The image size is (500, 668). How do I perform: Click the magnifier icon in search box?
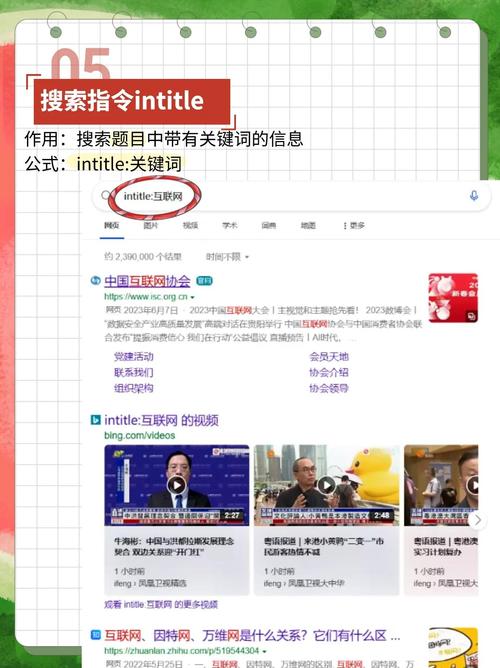106,195
